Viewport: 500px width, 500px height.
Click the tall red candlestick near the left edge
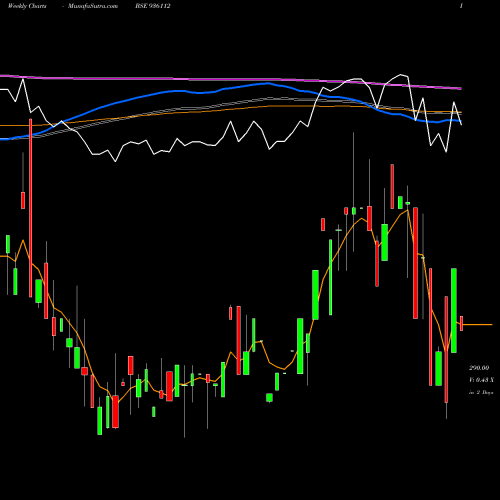(31, 208)
